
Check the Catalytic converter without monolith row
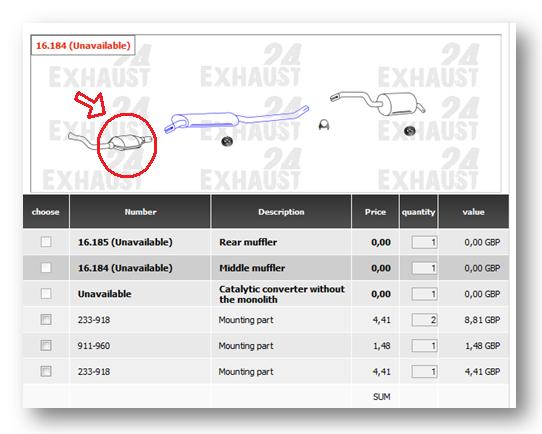(46, 293)
